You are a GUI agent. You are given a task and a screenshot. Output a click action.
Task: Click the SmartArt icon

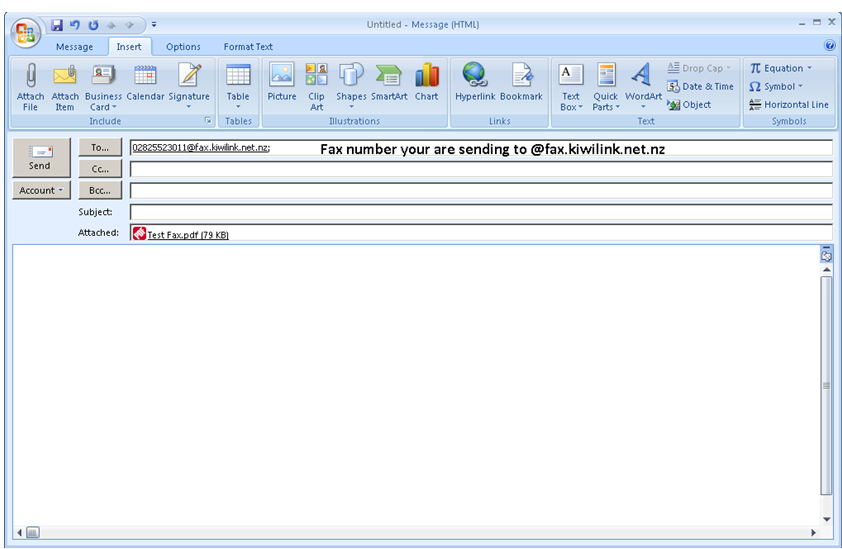tap(389, 76)
